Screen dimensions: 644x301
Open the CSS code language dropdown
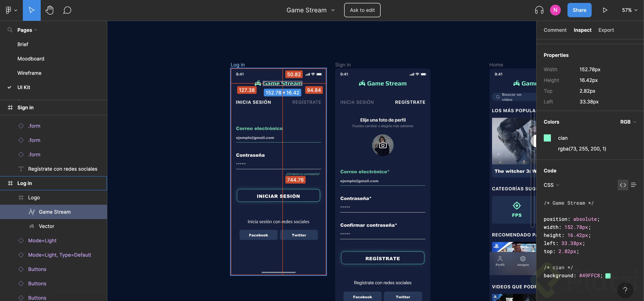click(551, 185)
